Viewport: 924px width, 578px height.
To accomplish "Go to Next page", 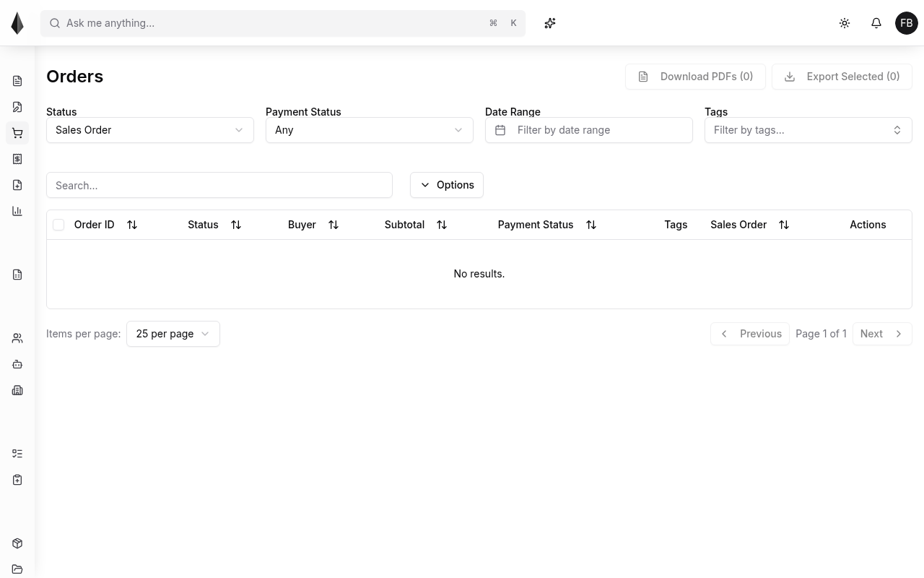I will 882,334.
